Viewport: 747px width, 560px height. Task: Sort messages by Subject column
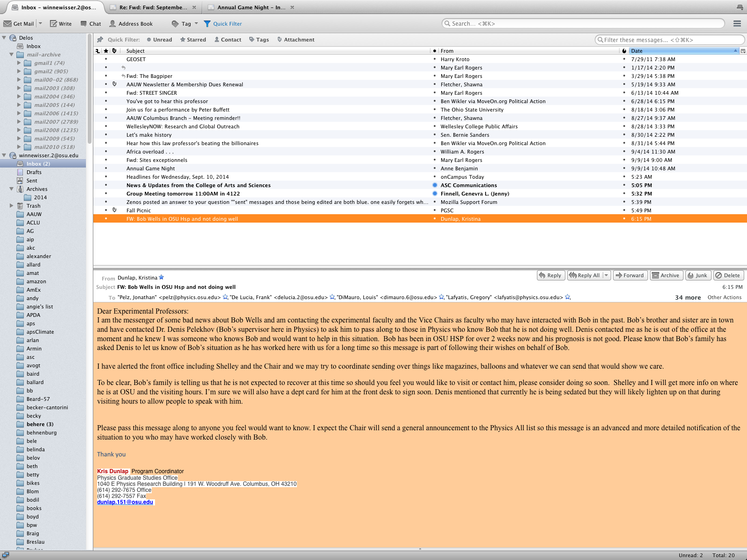click(x=276, y=51)
